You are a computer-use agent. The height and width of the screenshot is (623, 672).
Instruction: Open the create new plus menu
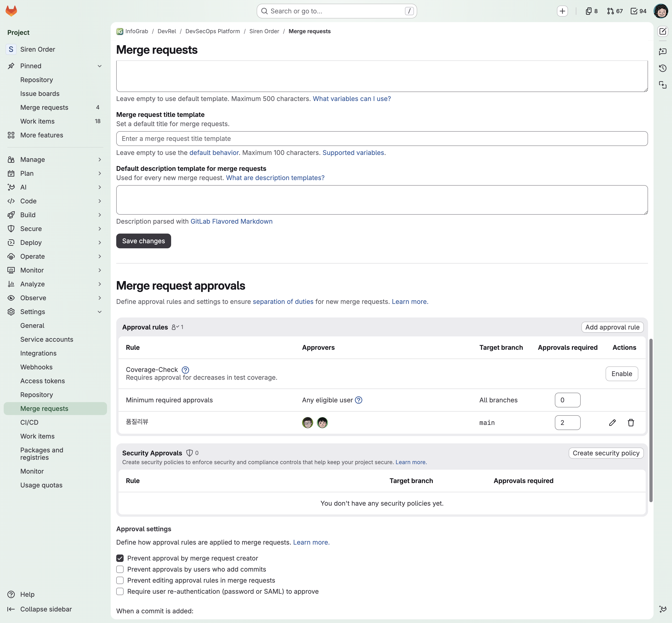[x=562, y=11]
